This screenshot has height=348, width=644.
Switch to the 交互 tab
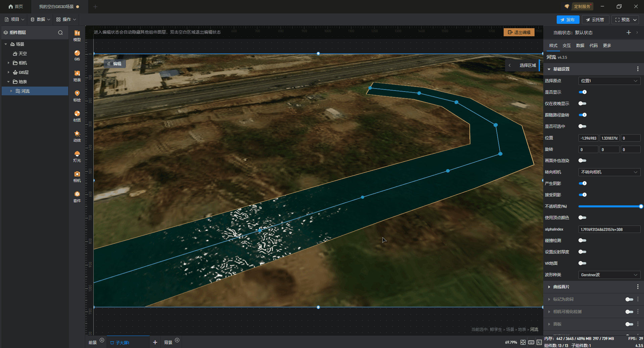click(566, 46)
